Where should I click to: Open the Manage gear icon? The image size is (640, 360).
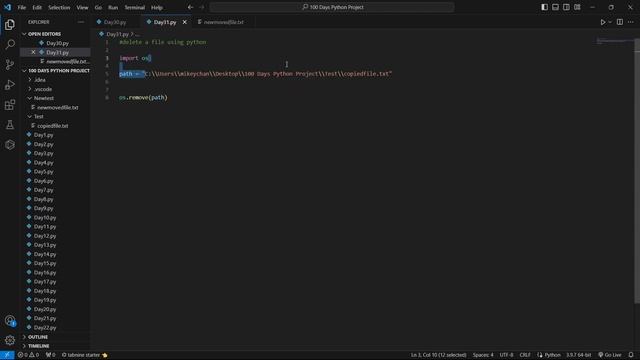click(10, 340)
